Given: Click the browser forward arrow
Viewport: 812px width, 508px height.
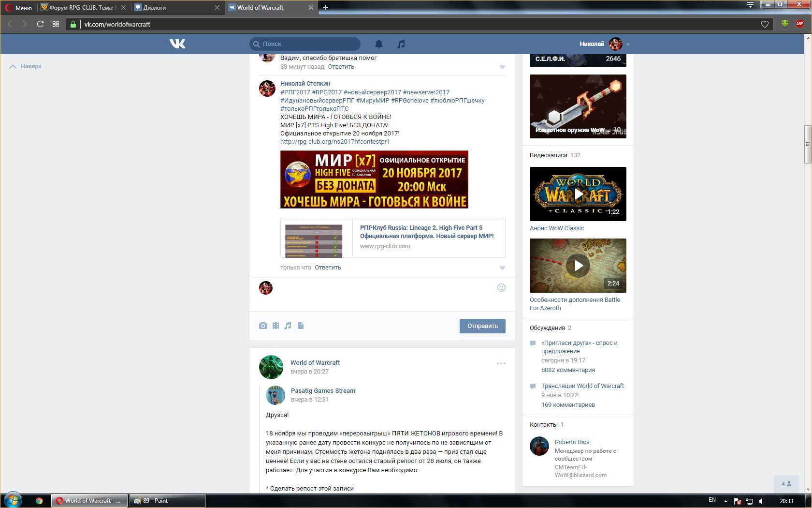Looking at the screenshot, I should [25, 24].
